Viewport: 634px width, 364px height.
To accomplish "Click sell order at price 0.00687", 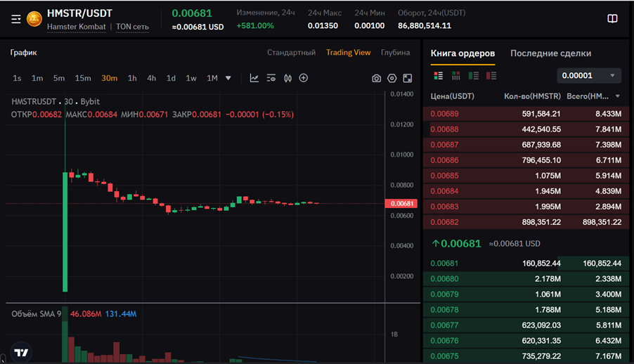I will (x=526, y=144).
